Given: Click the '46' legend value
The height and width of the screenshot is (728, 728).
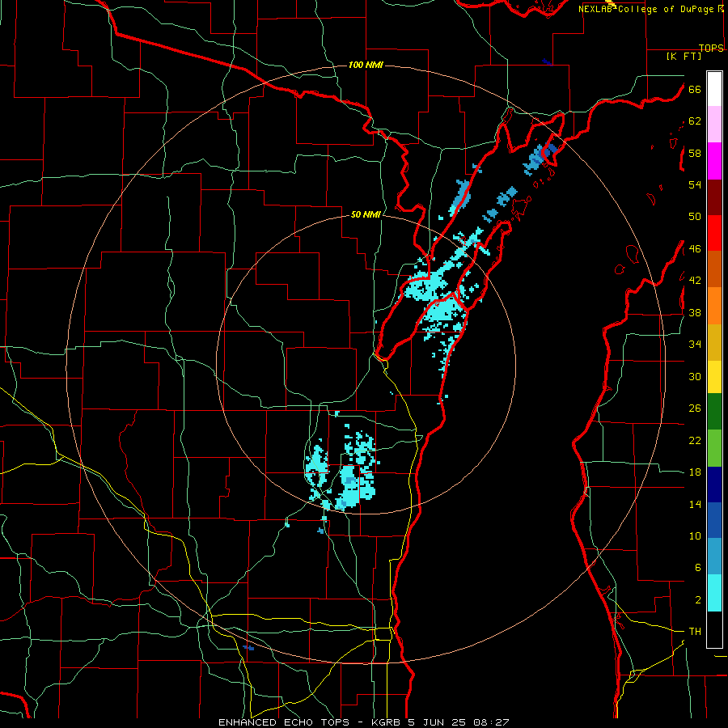Looking at the screenshot, I should click(x=695, y=248).
